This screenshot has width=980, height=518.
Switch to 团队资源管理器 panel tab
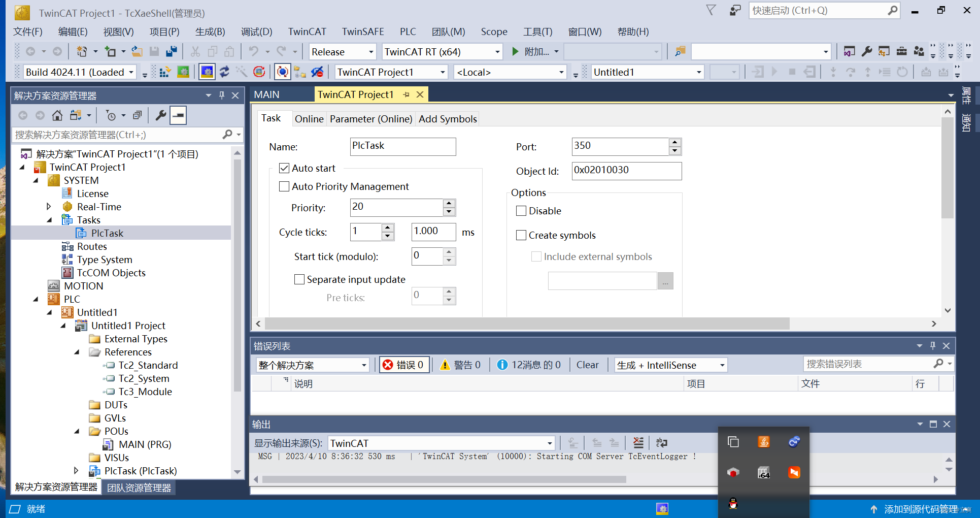pos(139,488)
